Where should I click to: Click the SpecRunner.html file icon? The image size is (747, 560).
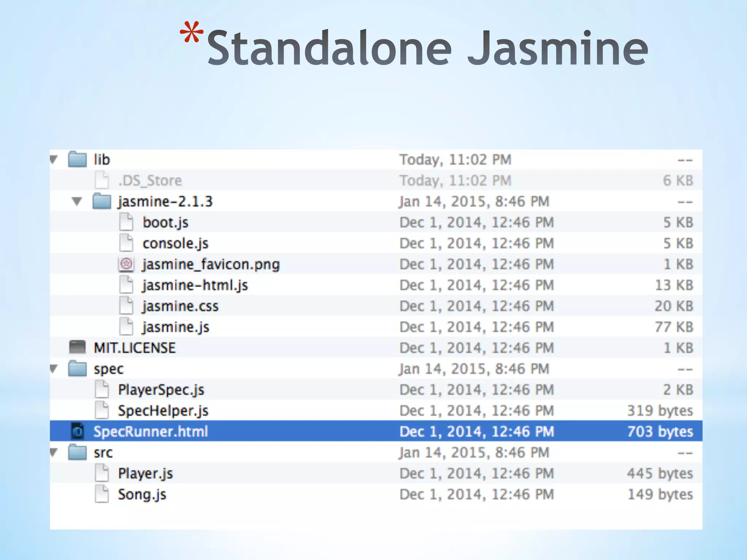click(x=77, y=432)
